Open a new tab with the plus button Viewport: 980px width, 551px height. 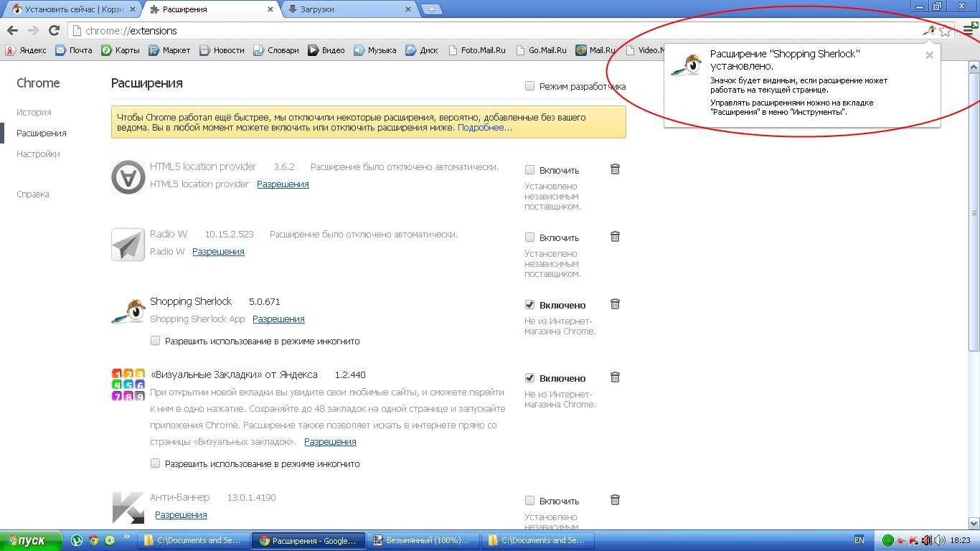(x=431, y=9)
